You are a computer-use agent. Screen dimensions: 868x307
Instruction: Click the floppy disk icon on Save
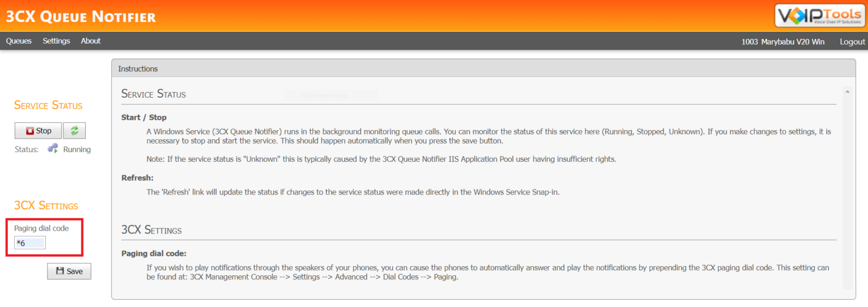coord(60,271)
